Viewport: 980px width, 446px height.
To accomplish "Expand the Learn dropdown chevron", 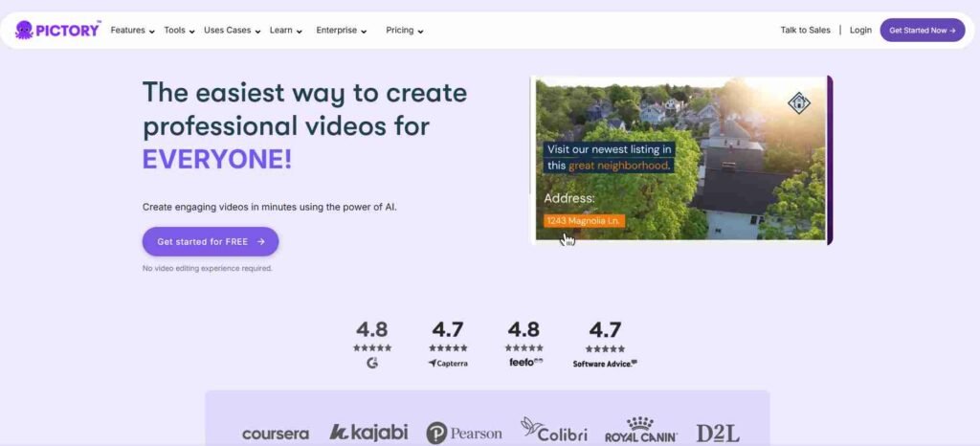I will coord(300,32).
